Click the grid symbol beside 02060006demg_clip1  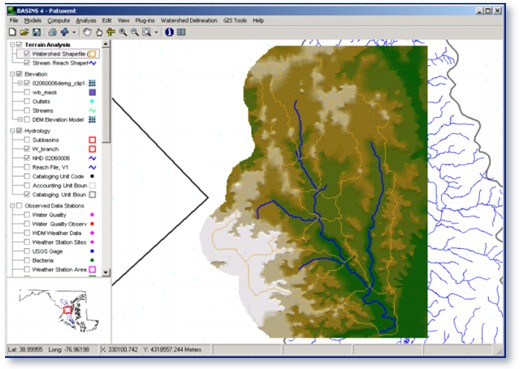92,83
